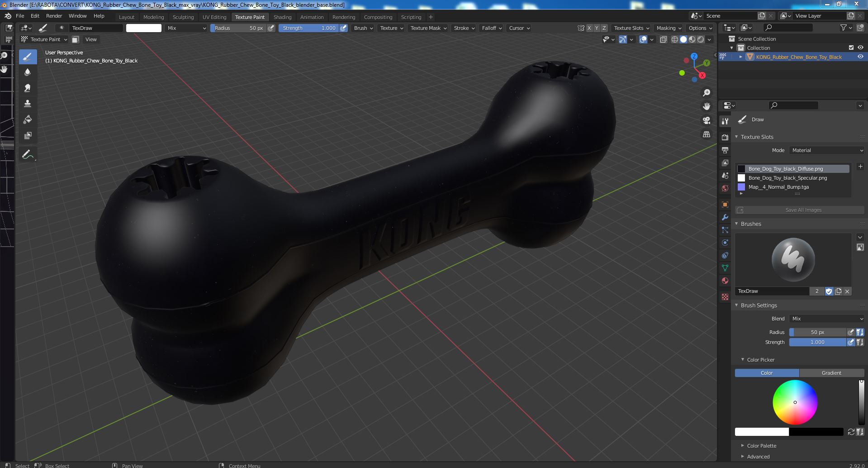Switch to the Sculpting workspace tab
868x468 pixels.
click(x=183, y=17)
